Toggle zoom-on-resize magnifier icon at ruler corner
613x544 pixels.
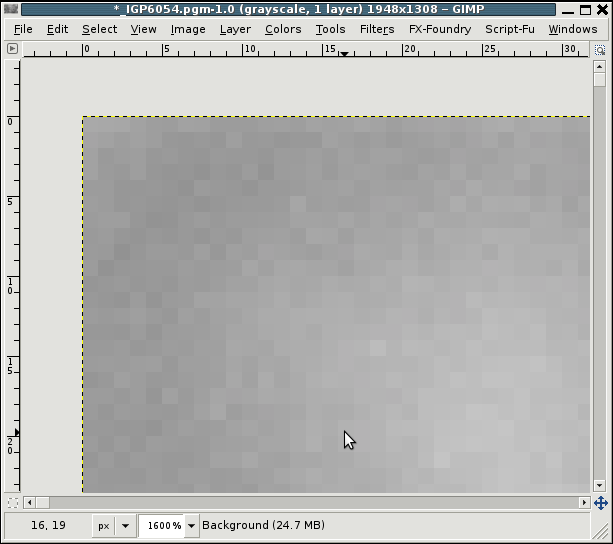tap(600, 50)
